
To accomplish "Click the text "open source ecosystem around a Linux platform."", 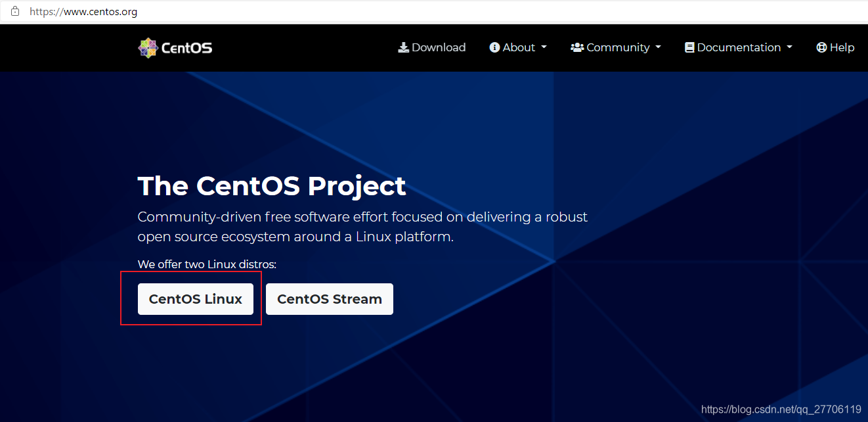I will [x=295, y=237].
